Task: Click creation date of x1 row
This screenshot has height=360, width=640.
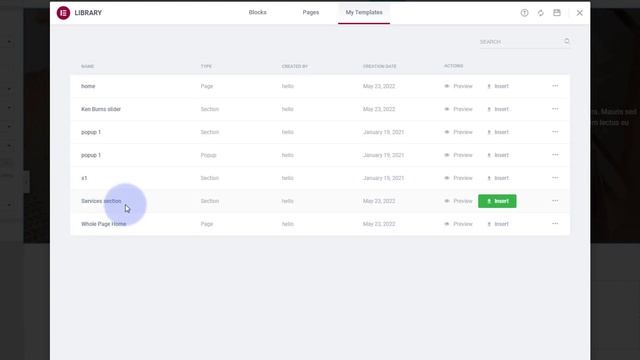Action: 383,178
